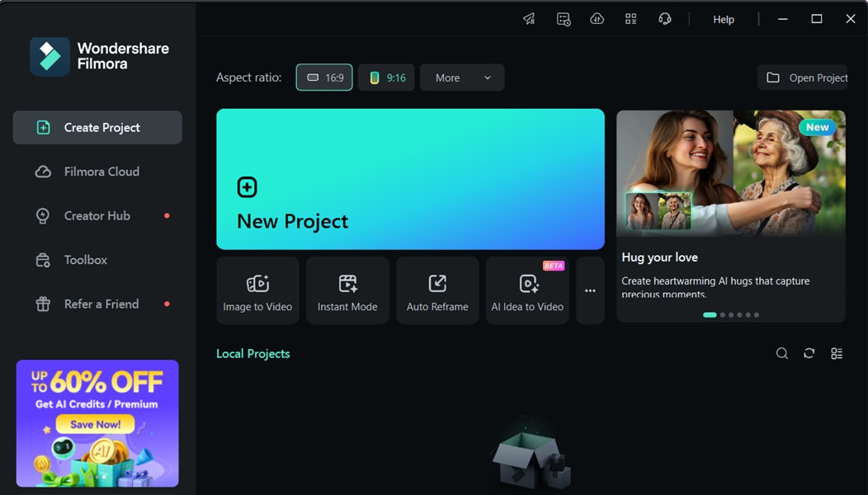Click the headset support icon
Screen dimensions: 868x495
point(665,19)
